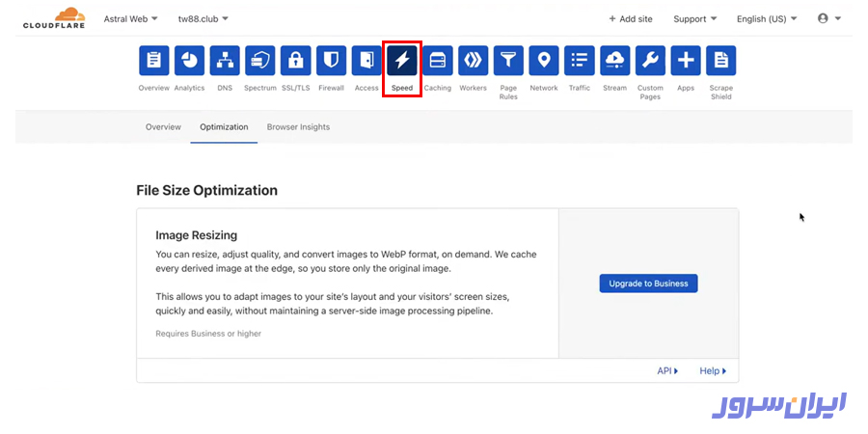
Task: Select the Network location pin icon
Action: click(x=544, y=61)
